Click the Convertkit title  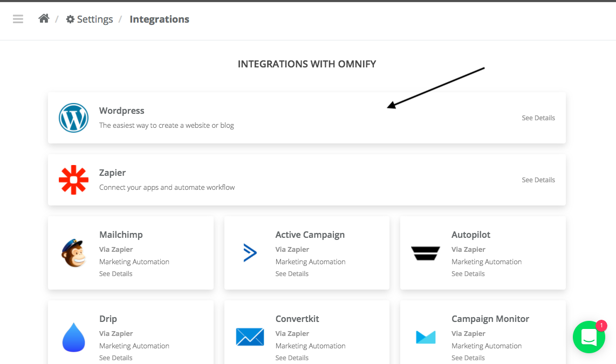click(297, 319)
